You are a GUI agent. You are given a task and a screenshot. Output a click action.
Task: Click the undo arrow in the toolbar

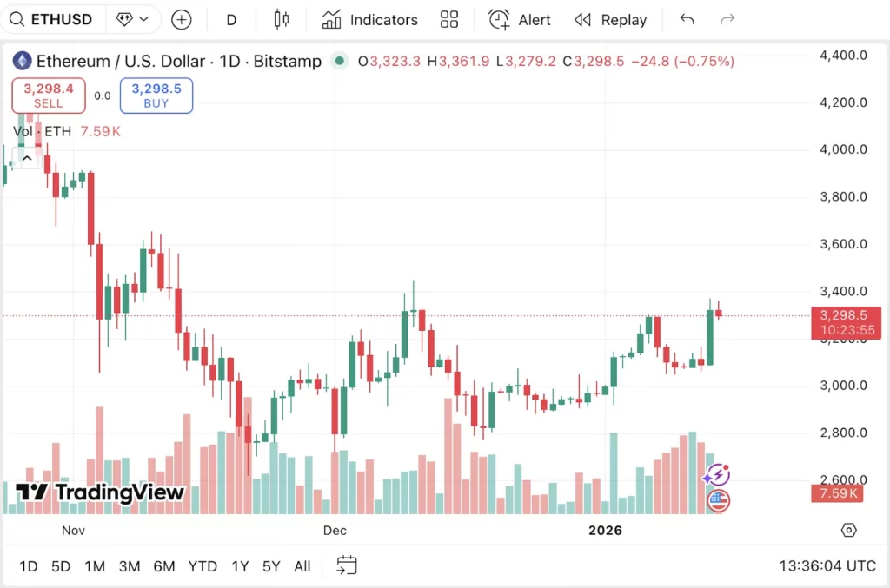(x=687, y=19)
